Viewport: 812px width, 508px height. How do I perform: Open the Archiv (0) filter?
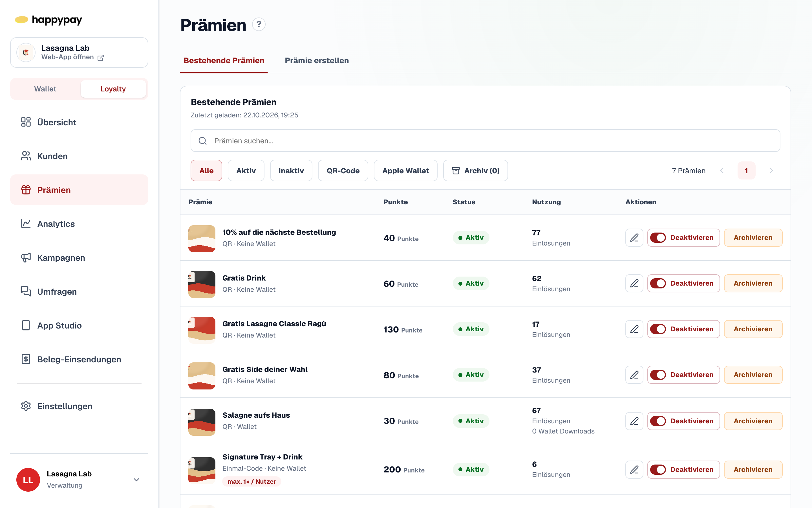click(x=475, y=171)
